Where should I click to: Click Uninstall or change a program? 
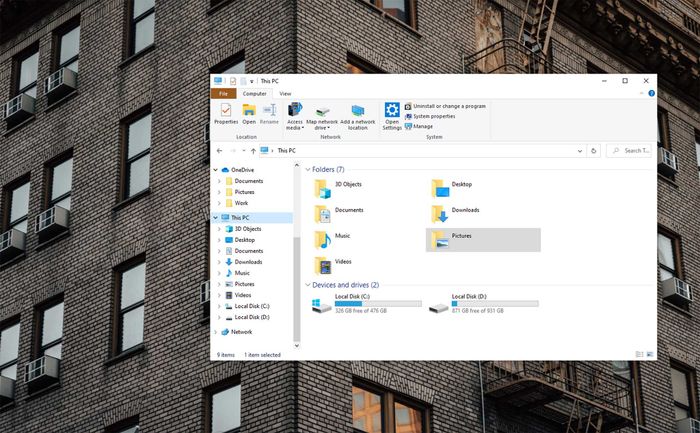pos(449,106)
